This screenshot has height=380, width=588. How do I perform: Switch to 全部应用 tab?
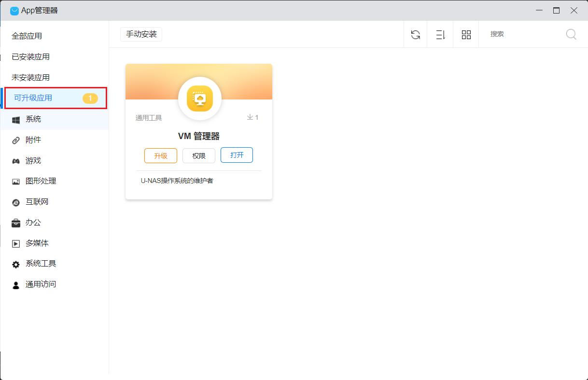point(27,36)
